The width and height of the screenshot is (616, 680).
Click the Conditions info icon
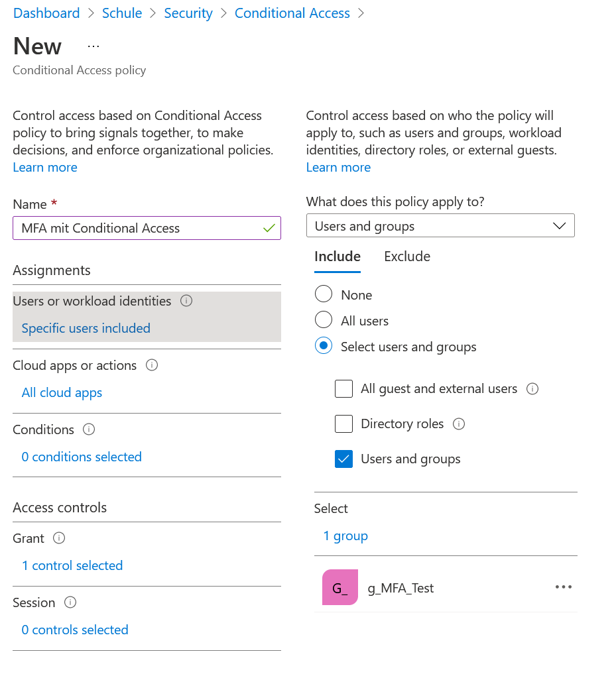tap(89, 429)
